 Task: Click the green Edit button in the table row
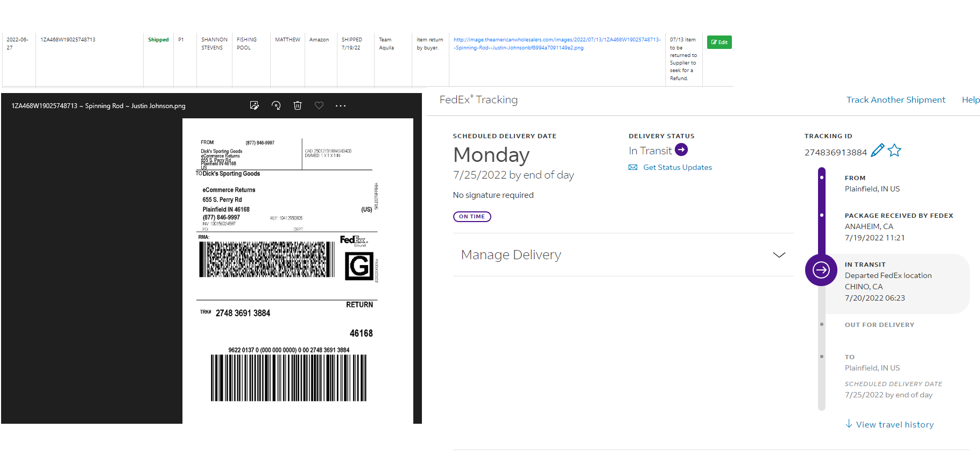(719, 42)
